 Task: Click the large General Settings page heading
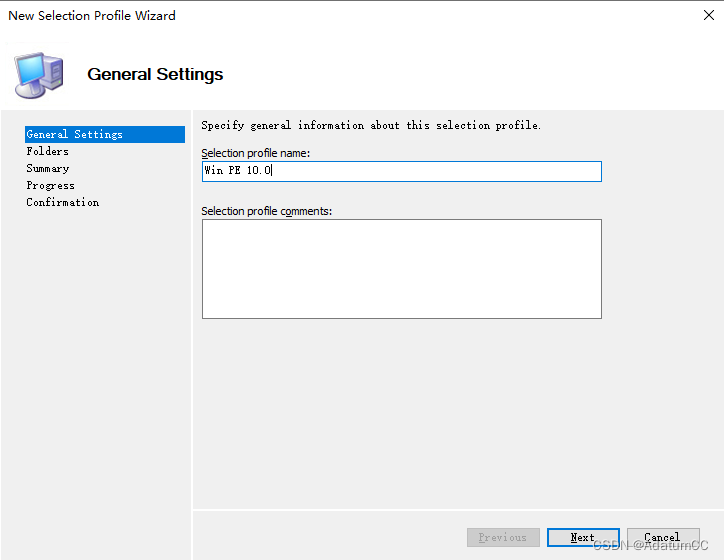[155, 74]
